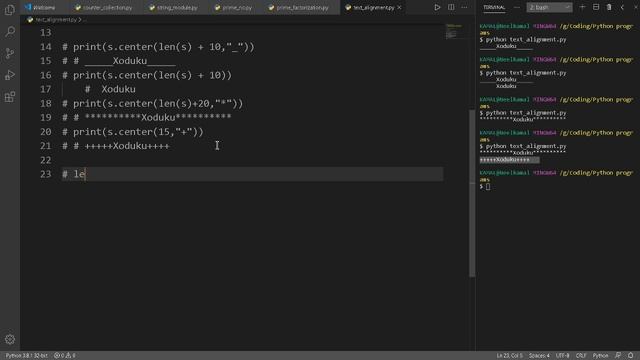Switch to the counter_collection.py tab
This screenshot has width=640, height=360.
pos(104,7)
